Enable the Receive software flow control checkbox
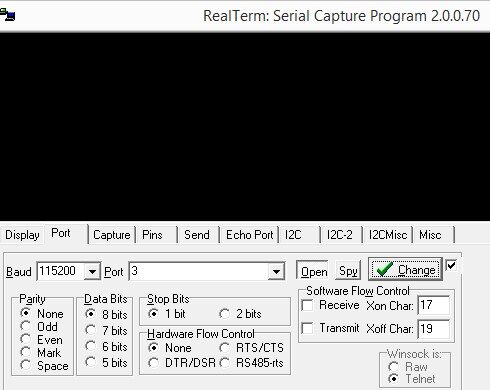 click(307, 305)
